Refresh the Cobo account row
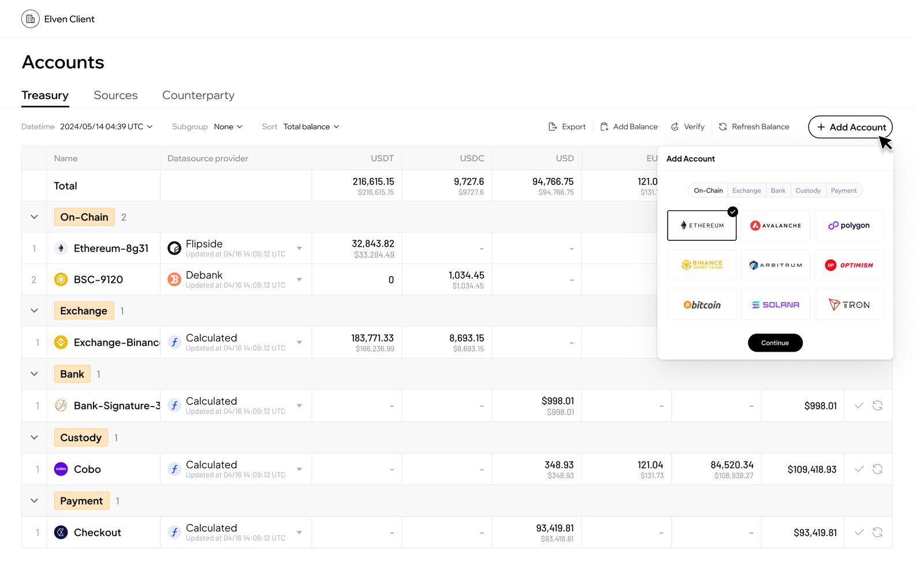 coord(877,469)
